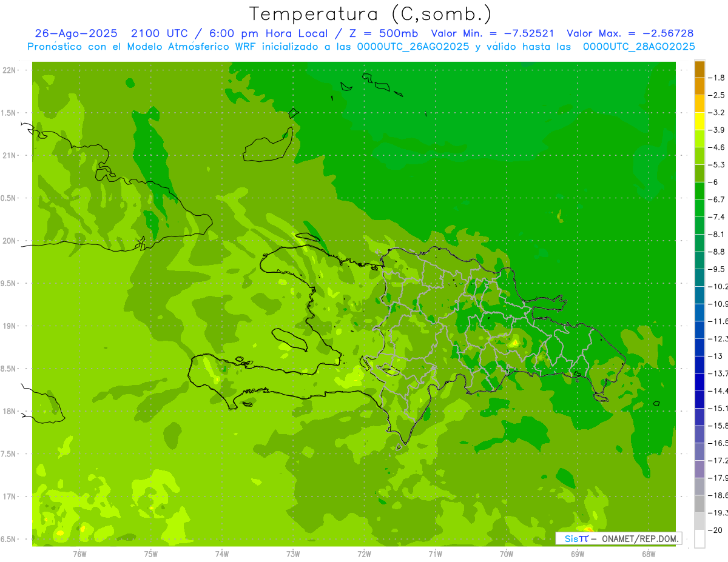
Task: Click the '-3.2' colorbar value label
Action: point(717,113)
